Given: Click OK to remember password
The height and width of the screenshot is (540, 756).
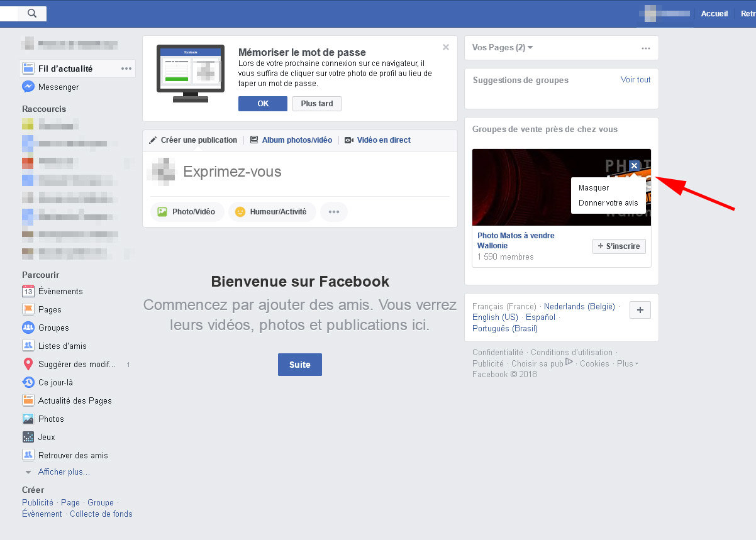Looking at the screenshot, I should (263, 104).
